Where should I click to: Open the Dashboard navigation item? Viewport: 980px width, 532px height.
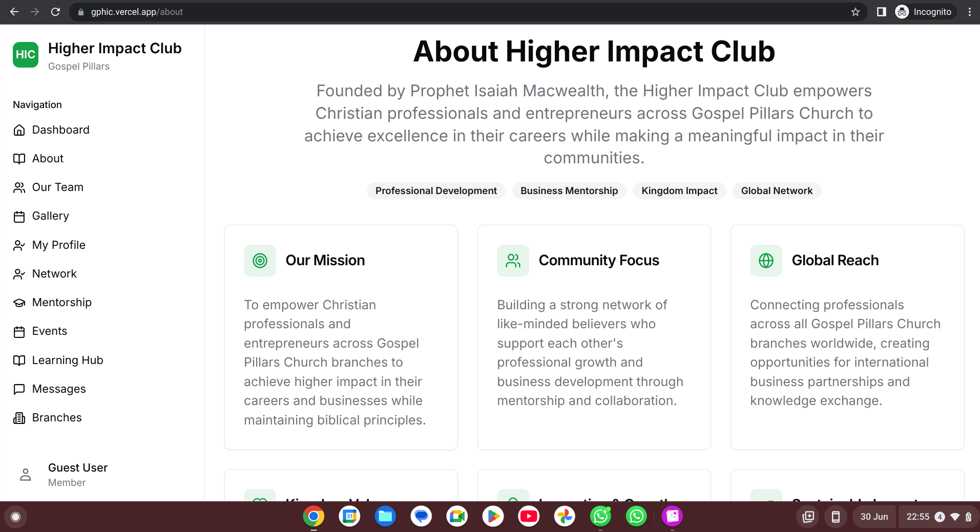point(102,130)
